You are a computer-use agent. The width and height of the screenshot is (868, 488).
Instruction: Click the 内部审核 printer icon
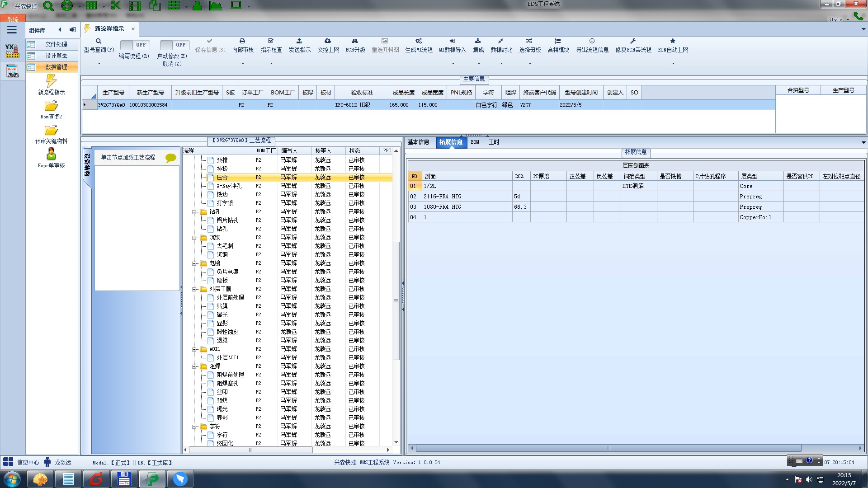pyautogui.click(x=242, y=41)
